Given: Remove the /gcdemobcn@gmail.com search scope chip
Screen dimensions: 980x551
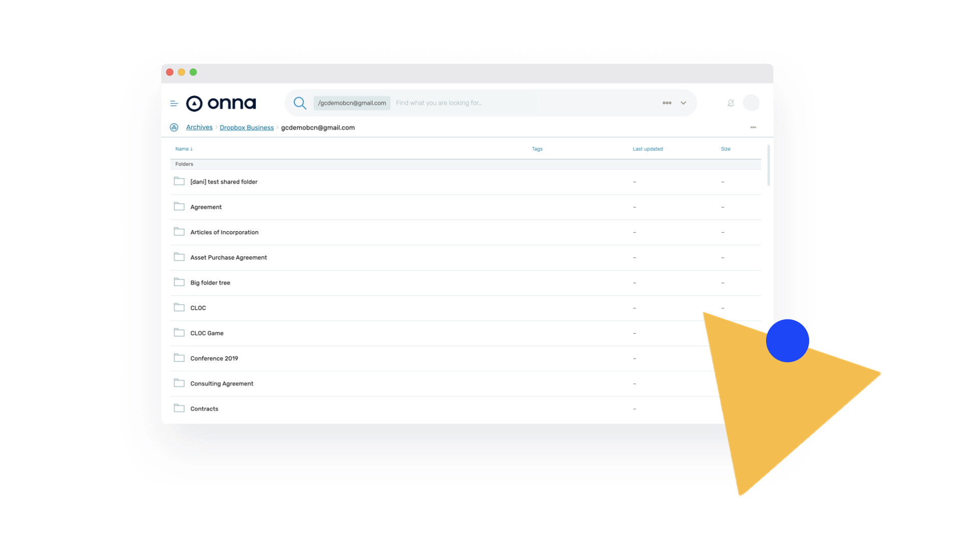Looking at the screenshot, I should 351,103.
